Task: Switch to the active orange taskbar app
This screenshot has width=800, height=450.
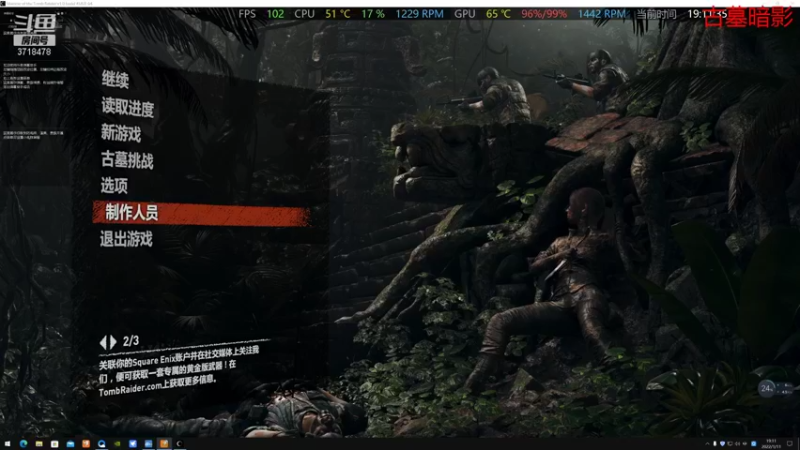Action: click(x=164, y=444)
